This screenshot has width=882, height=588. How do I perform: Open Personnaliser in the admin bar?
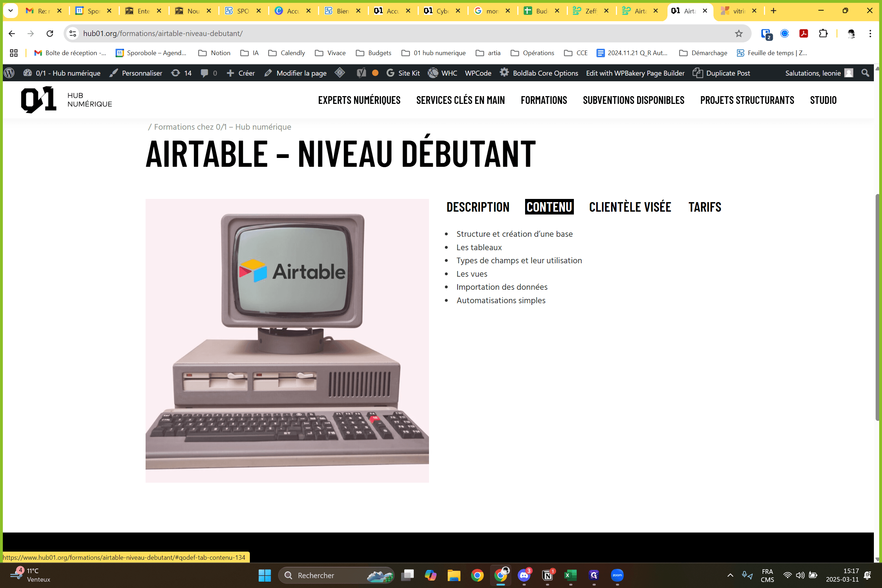click(136, 73)
